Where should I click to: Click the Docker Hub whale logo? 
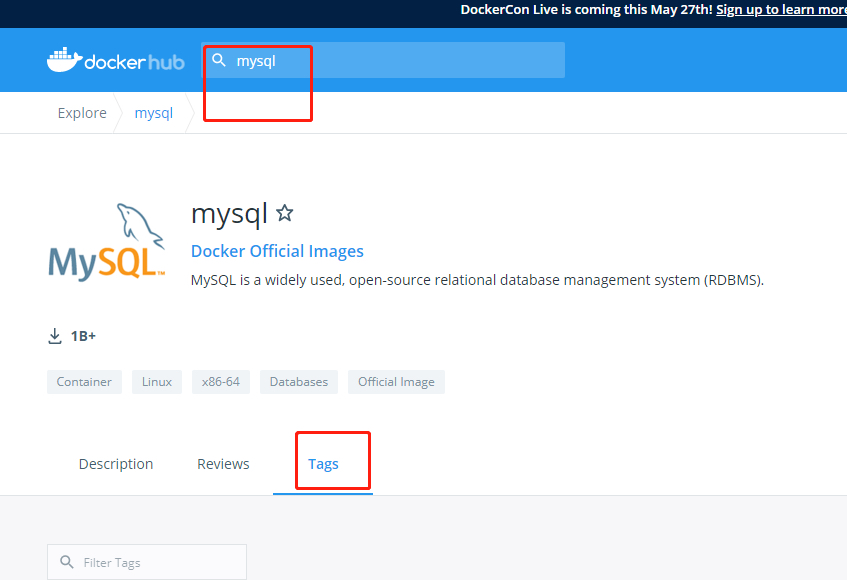point(116,60)
